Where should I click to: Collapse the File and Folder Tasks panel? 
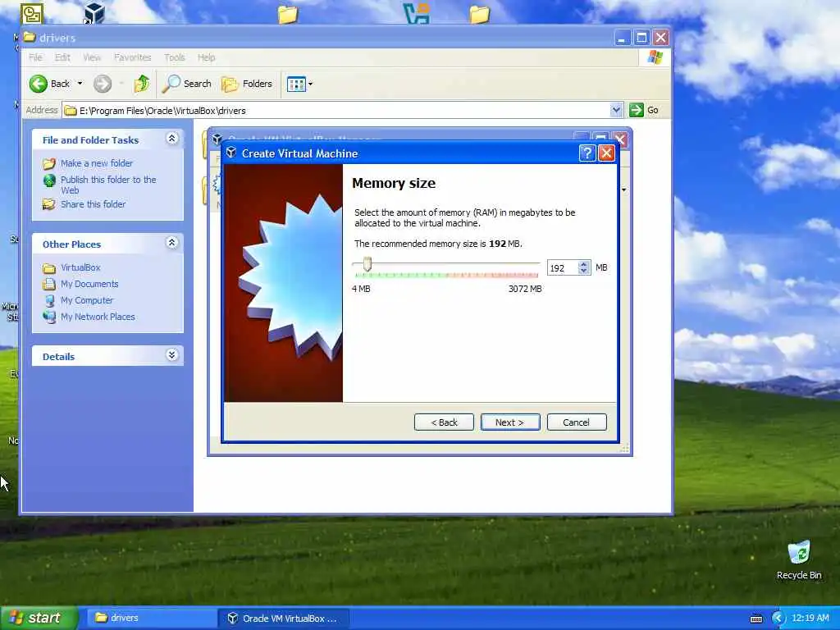pyautogui.click(x=172, y=139)
